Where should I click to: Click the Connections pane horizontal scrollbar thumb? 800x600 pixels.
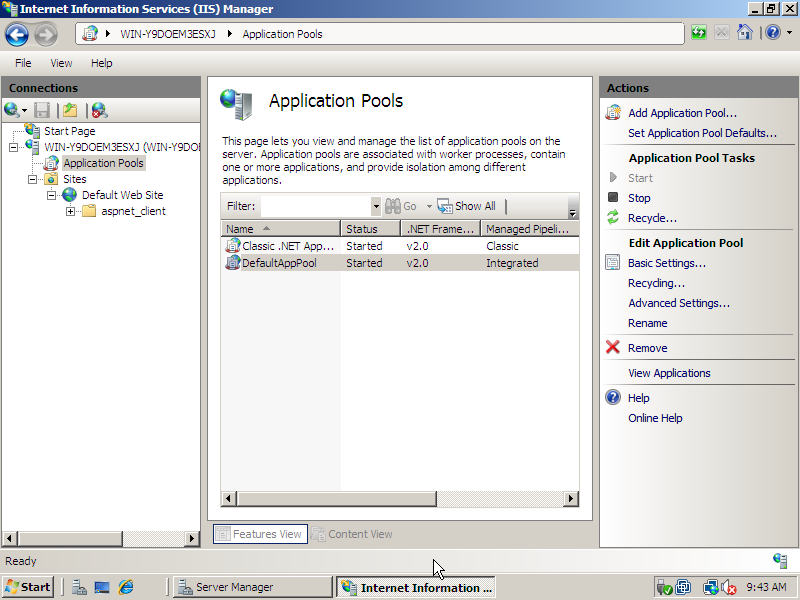(70, 538)
